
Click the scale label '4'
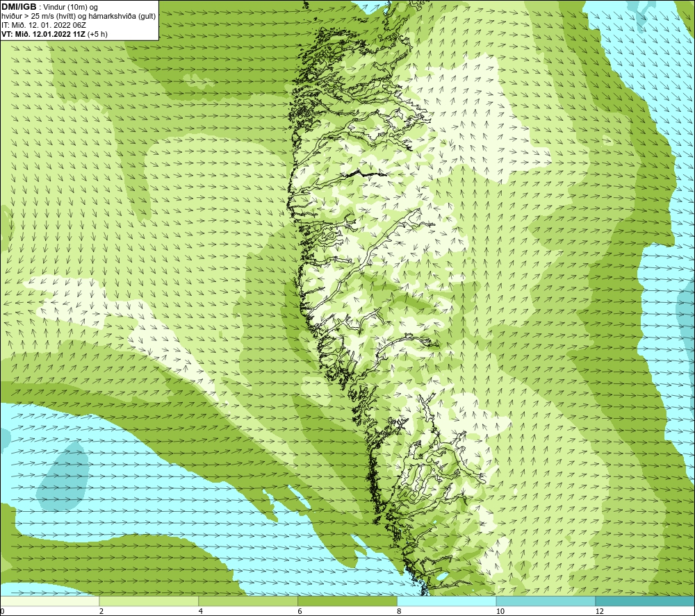tap(201, 612)
